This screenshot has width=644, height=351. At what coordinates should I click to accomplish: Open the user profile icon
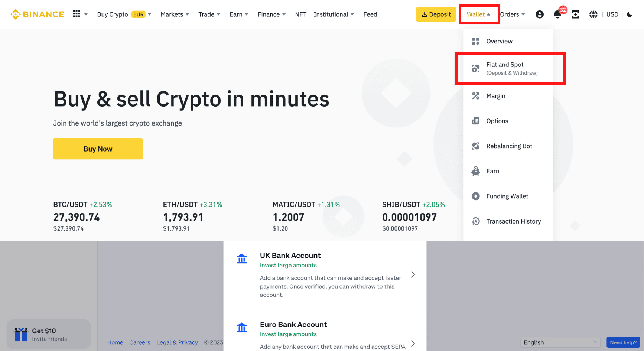540,14
